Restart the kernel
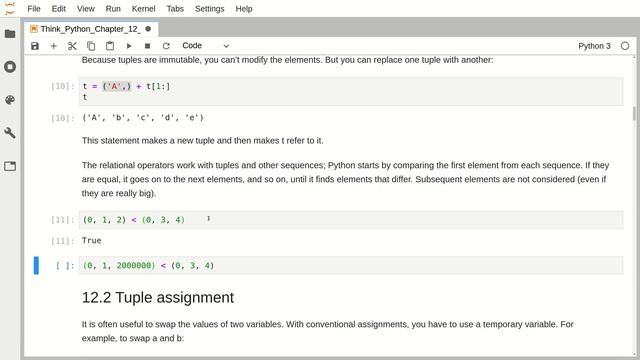Image resolution: width=640 pixels, height=360 pixels. (x=166, y=46)
